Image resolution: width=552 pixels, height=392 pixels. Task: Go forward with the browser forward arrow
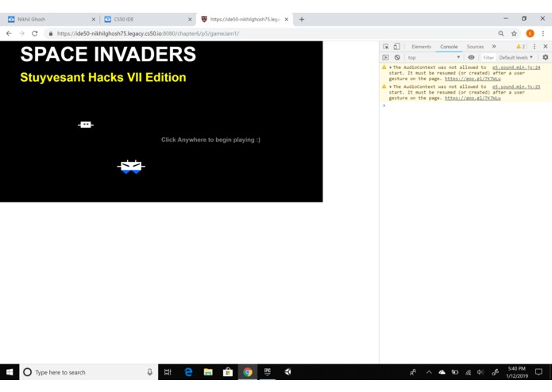(x=21, y=33)
